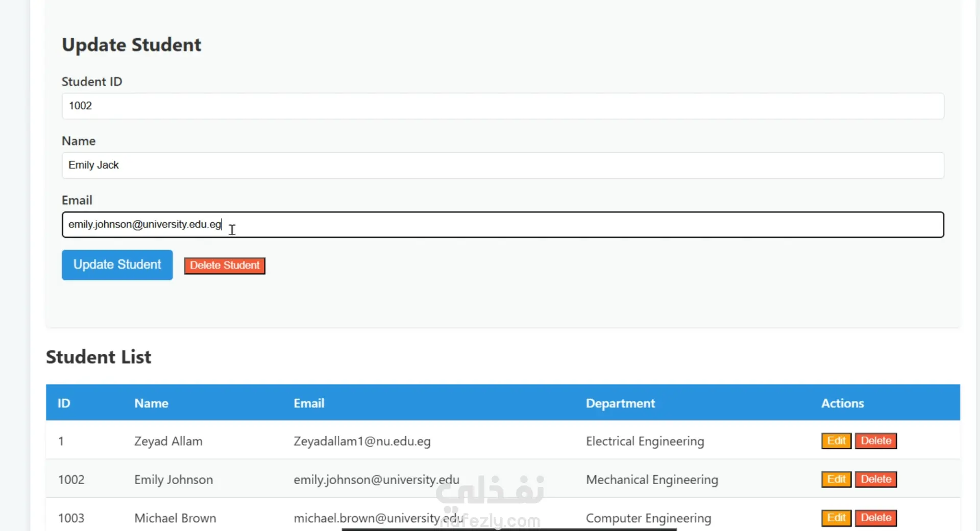Select the Michael Brown name cell
Viewport: 980px width, 531px height.
point(175,518)
